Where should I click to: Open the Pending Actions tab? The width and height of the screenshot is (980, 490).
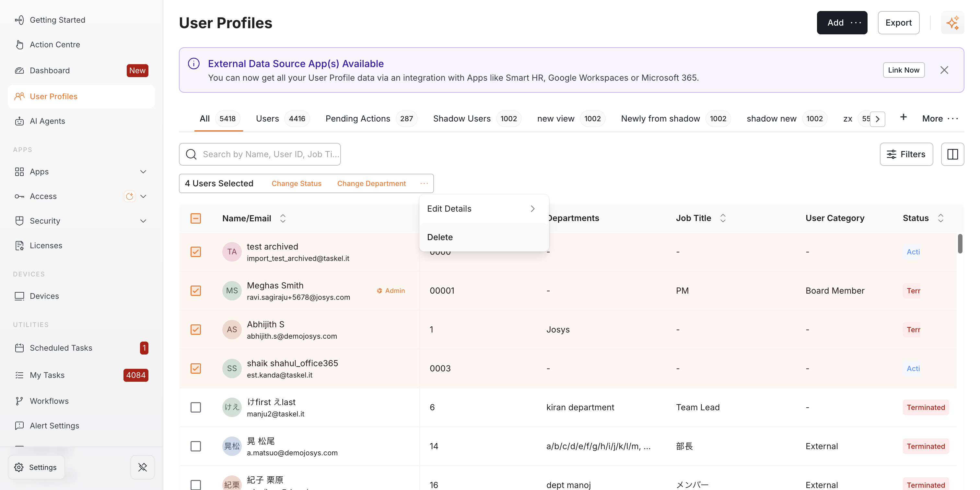pos(371,119)
